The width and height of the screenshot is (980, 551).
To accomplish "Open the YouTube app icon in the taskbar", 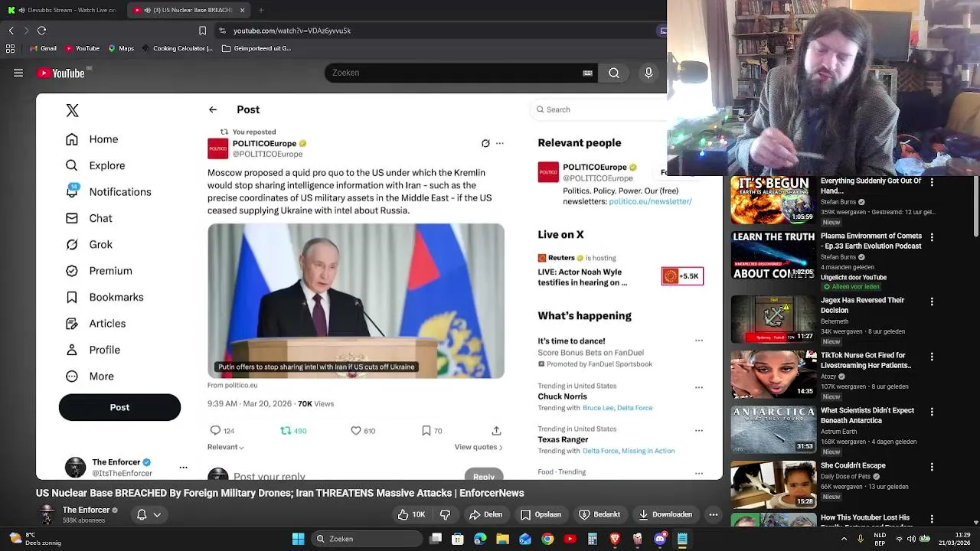I will (570, 539).
